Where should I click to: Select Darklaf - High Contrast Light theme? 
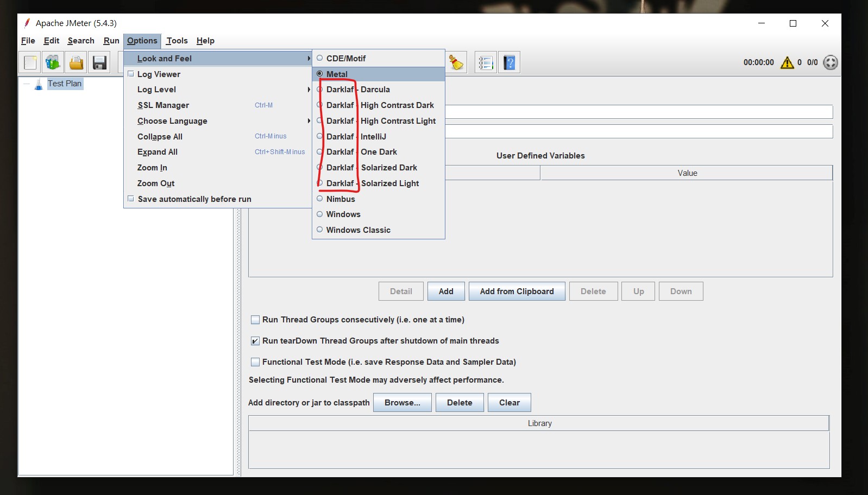[x=379, y=121]
